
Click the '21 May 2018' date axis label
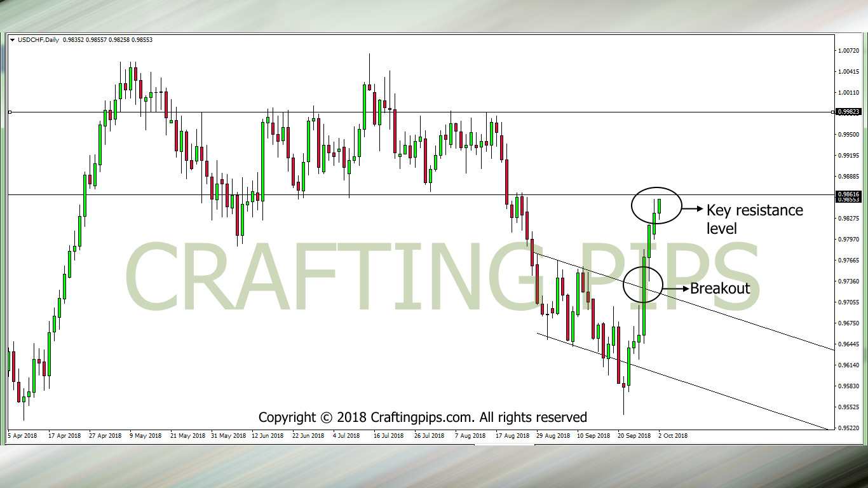click(x=187, y=436)
